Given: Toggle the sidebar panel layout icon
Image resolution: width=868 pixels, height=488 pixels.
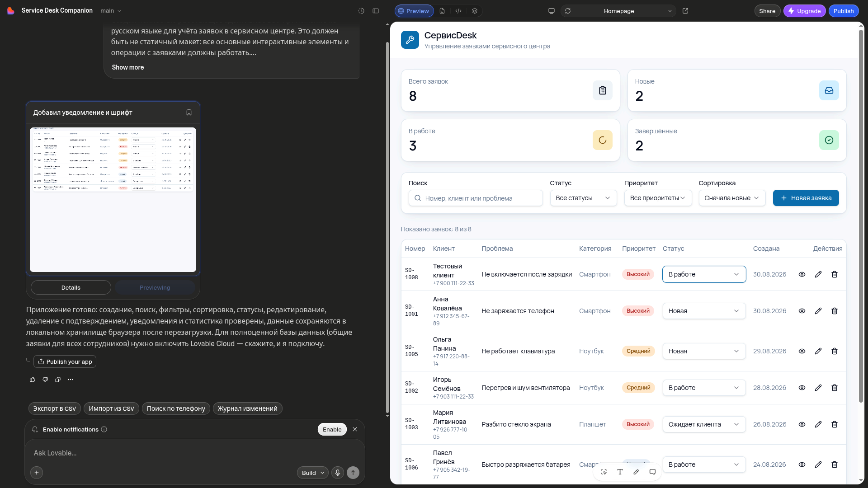Looking at the screenshot, I should [x=376, y=11].
